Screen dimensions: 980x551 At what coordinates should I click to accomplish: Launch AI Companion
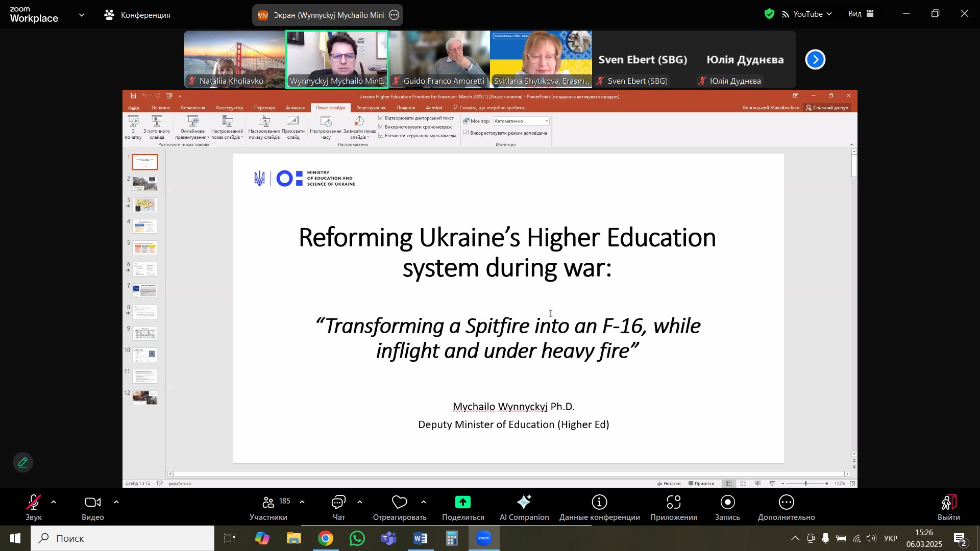click(x=524, y=503)
